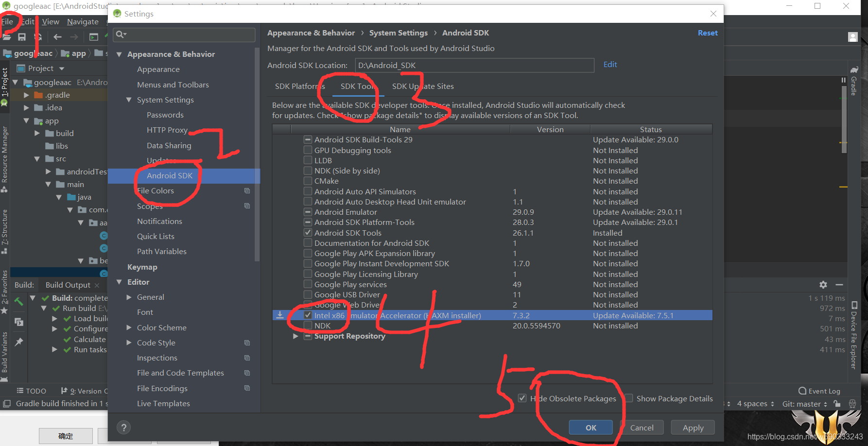Click the search magnifier in settings search
This screenshot has width=868, height=446.
pyautogui.click(x=121, y=34)
